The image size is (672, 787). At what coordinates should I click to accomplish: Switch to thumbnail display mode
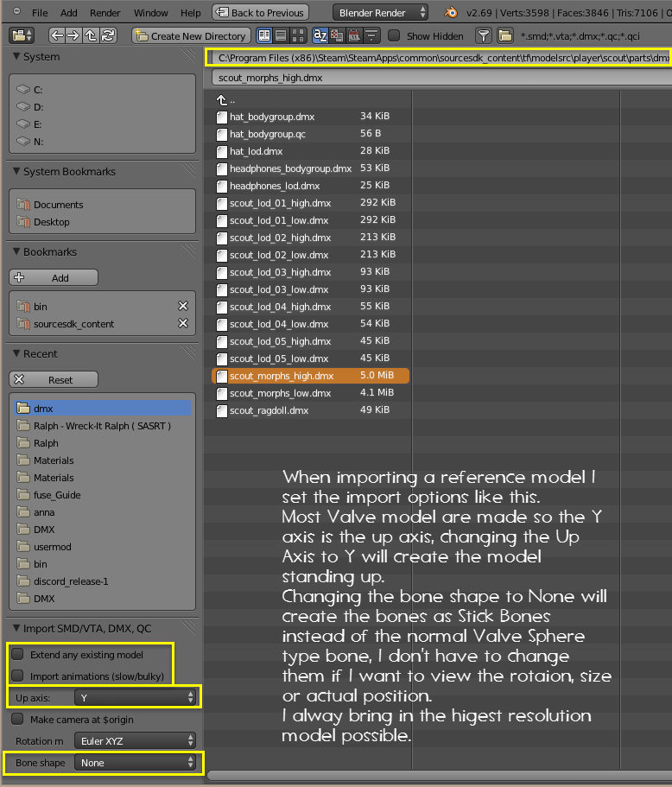(x=298, y=35)
